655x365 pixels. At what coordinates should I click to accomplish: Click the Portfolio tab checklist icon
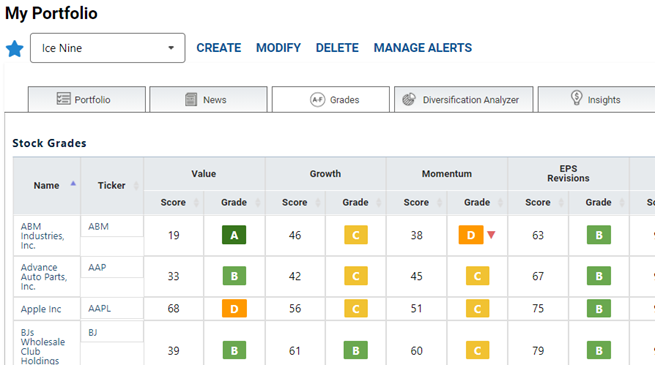click(63, 99)
